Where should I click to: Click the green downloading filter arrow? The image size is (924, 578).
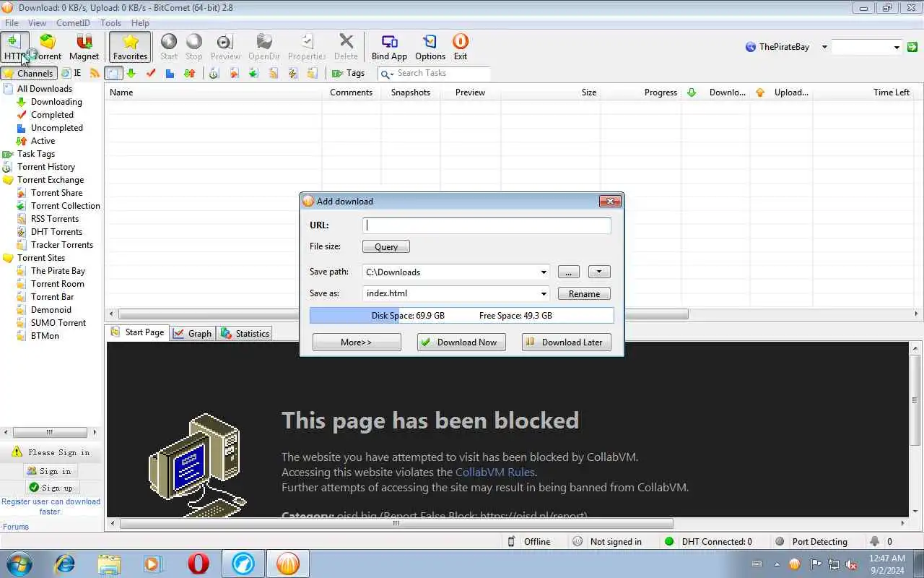coord(131,73)
